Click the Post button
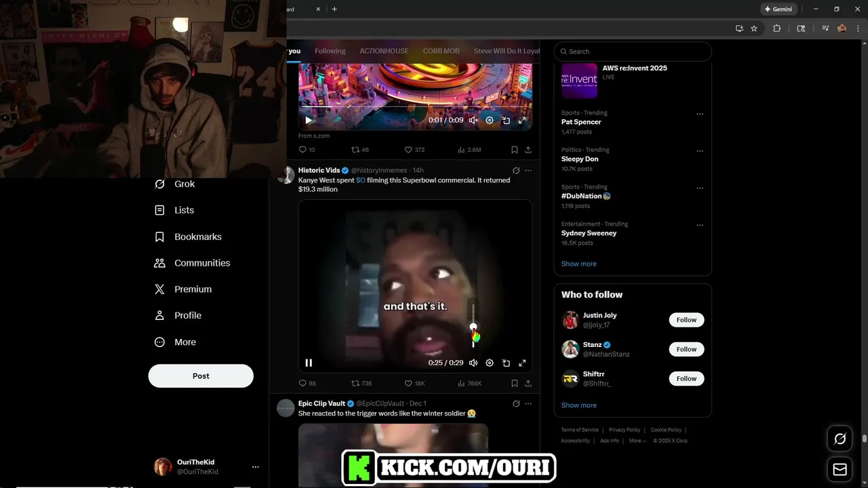Image resolution: width=868 pixels, height=488 pixels. (x=201, y=375)
